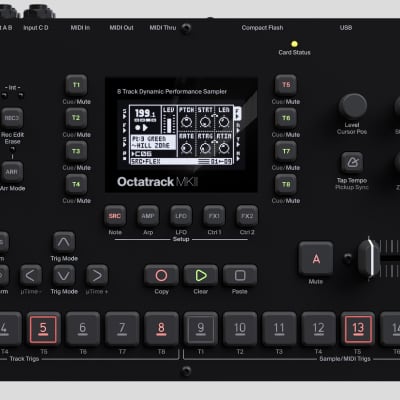400x400 pixels.
Task: Click the Scene A button
Action: (x=316, y=259)
